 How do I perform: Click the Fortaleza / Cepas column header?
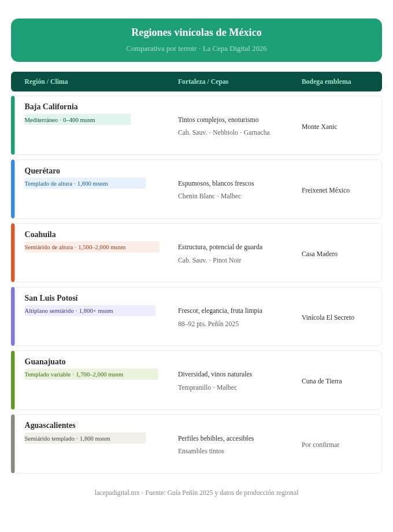coord(203,82)
